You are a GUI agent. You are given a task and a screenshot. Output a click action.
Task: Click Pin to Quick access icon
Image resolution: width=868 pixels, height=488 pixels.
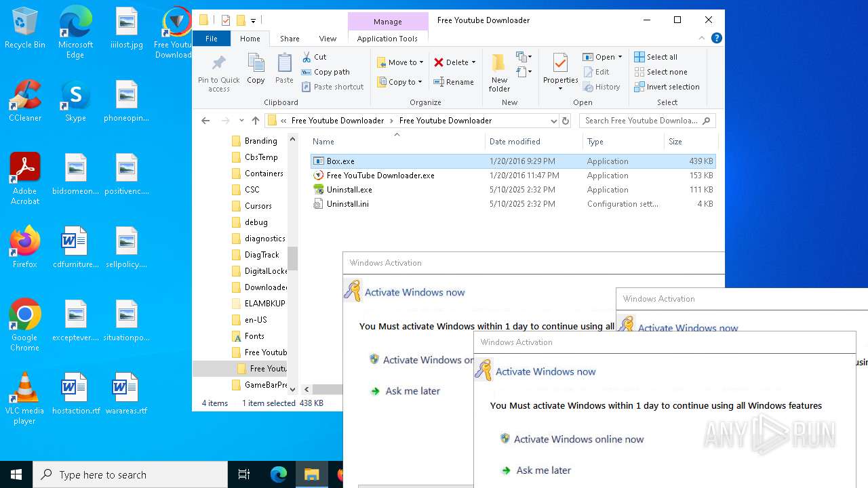(218, 73)
